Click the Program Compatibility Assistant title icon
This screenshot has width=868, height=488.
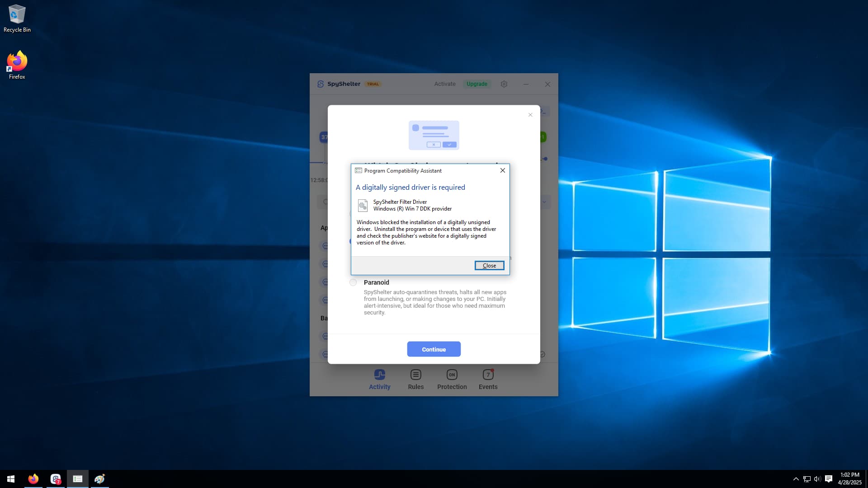click(x=359, y=171)
